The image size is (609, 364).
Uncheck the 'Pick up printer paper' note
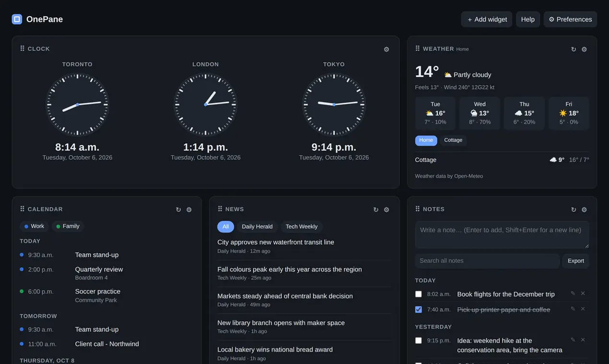tap(419, 309)
